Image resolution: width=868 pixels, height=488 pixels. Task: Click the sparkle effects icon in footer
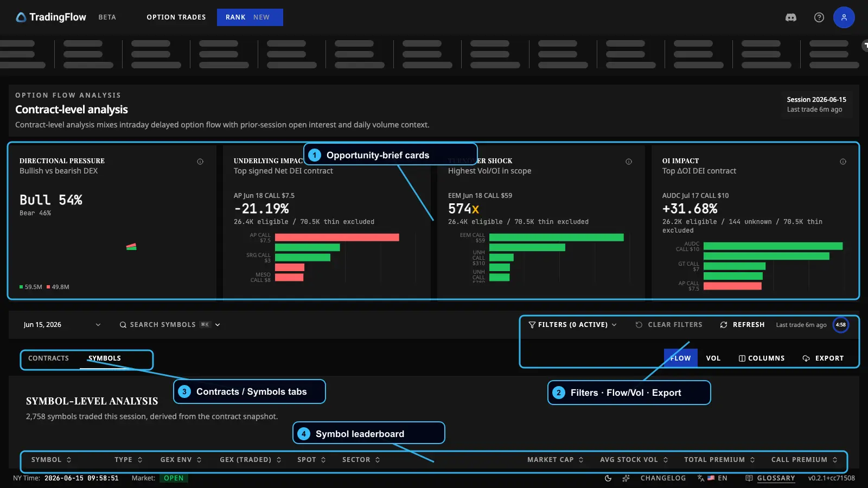(626, 478)
